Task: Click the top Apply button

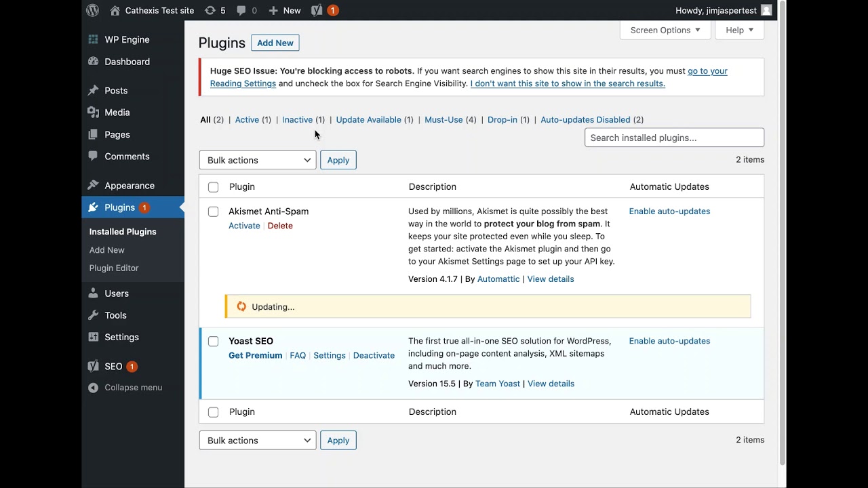Action: (x=338, y=160)
